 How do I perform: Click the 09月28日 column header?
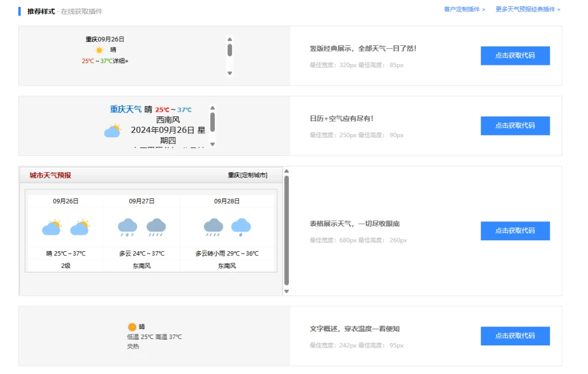tap(227, 201)
